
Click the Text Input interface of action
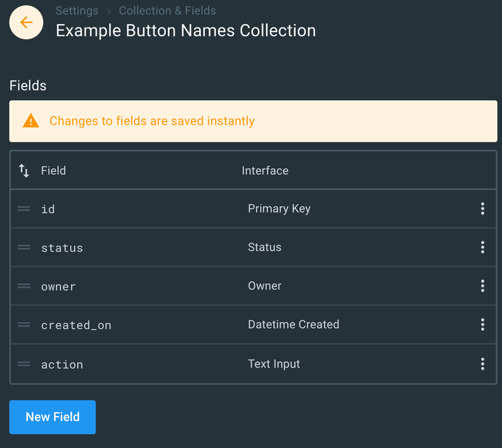pos(274,364)
